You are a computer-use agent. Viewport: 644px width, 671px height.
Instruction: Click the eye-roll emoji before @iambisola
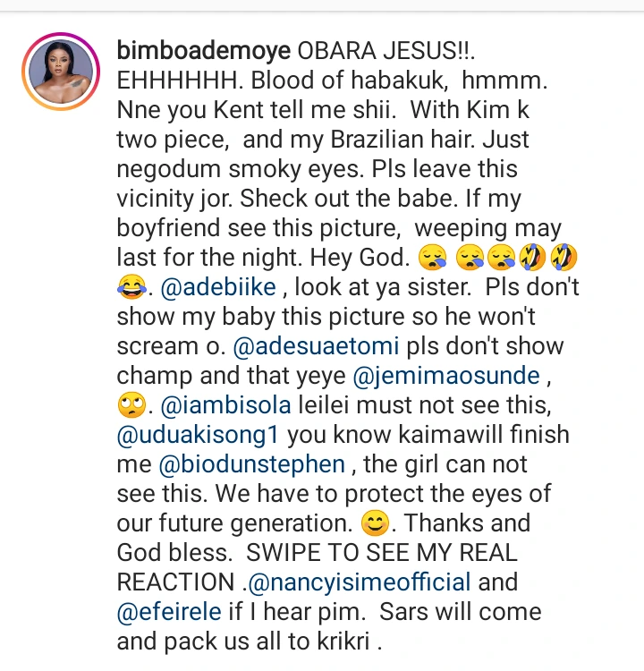[x=131, y=405]
